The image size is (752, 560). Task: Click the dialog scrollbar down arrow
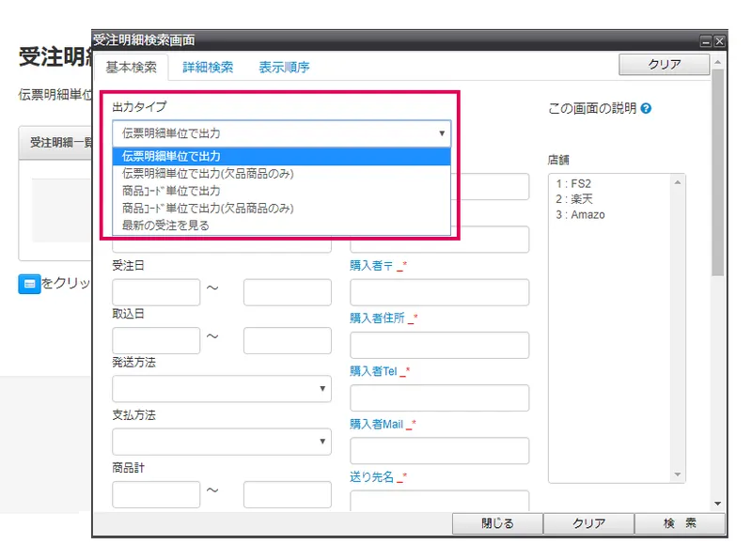click(717, 504)
